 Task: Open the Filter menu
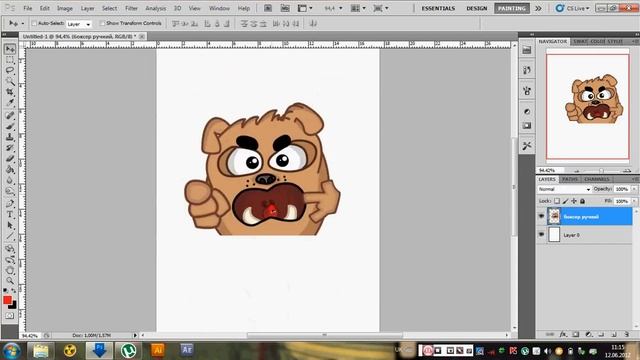(131, 8)
